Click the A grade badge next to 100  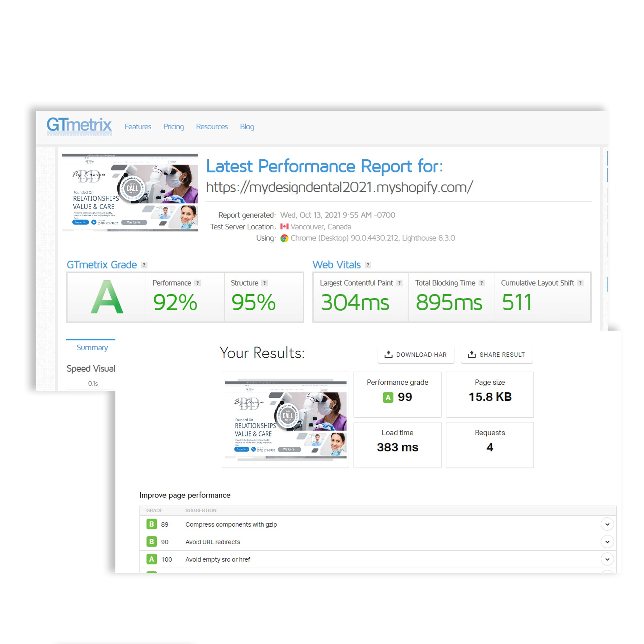coord(152,559)
